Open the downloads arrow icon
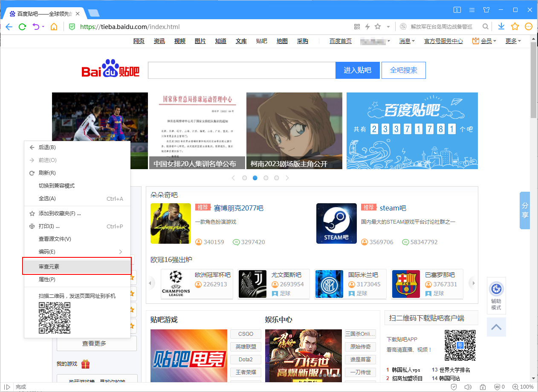The width and height of the screenshot is (538, 392). 501,26
